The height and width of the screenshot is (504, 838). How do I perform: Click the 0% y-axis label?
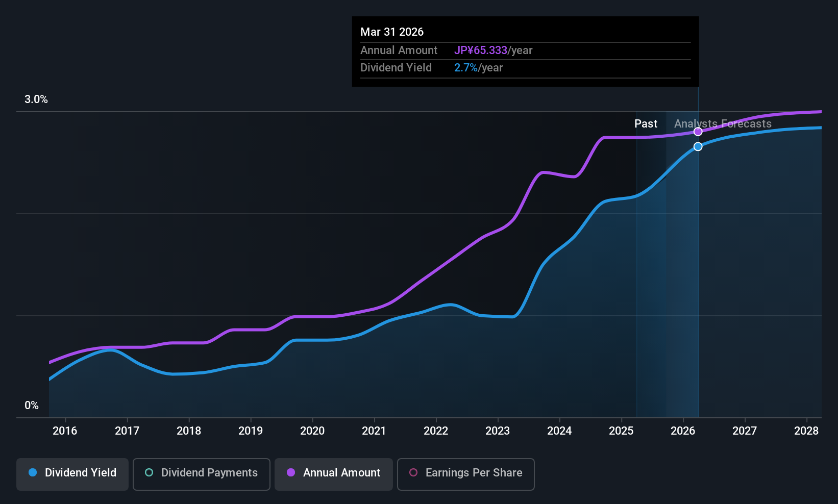click(x=32, y=406)
